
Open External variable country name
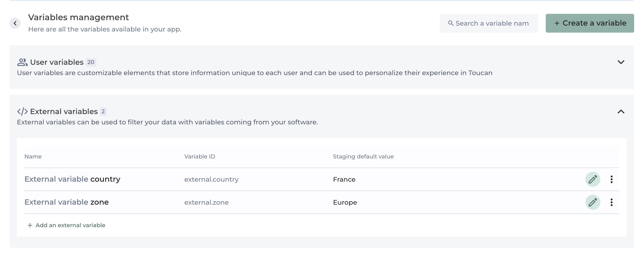[72, 179]
